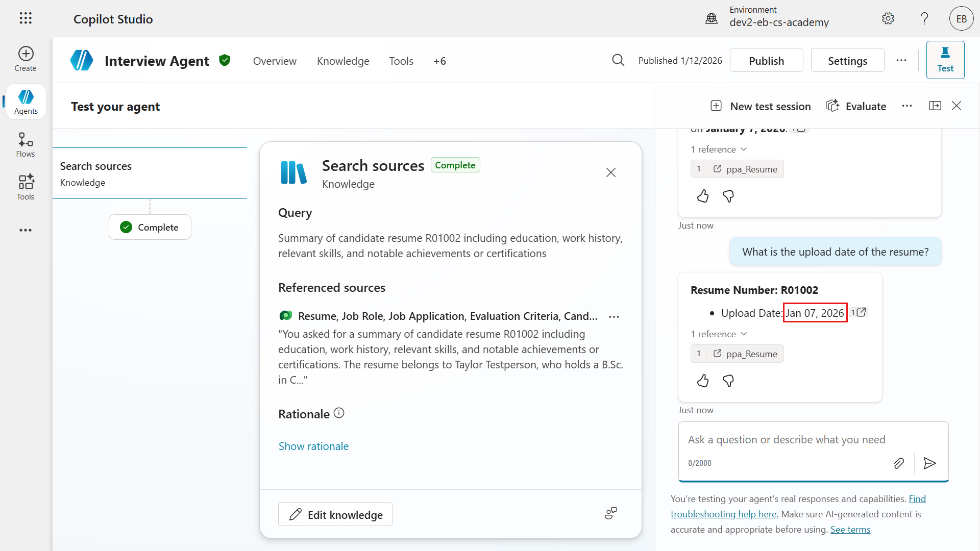Give thumbs down on upload date response
Image resolution: width=980 pixels, height=551 pixels.
click(728, 381)
